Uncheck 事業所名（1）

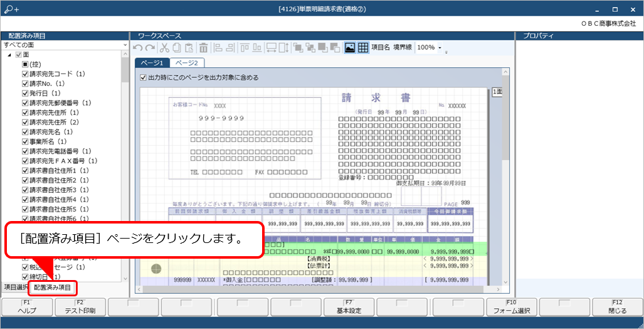click(24, 141)
